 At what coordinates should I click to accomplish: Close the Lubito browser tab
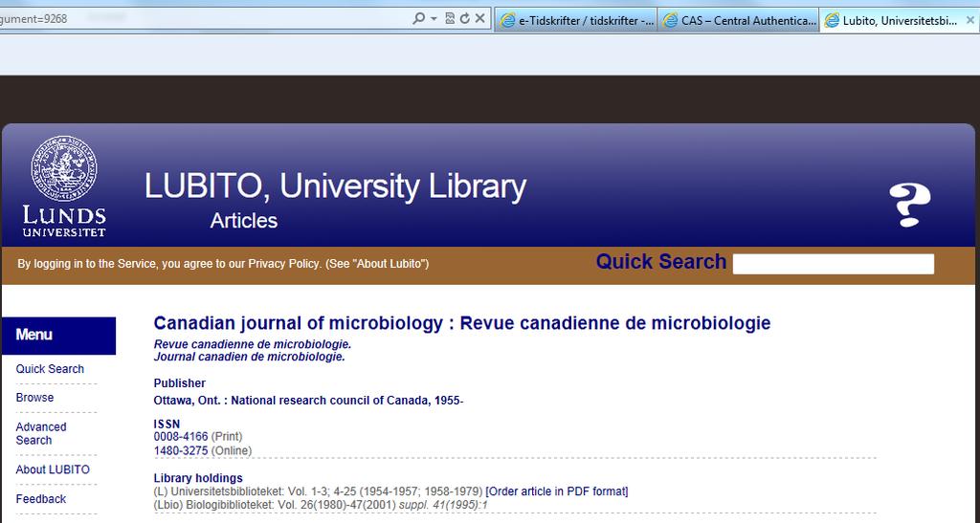[x=970, y=20]
